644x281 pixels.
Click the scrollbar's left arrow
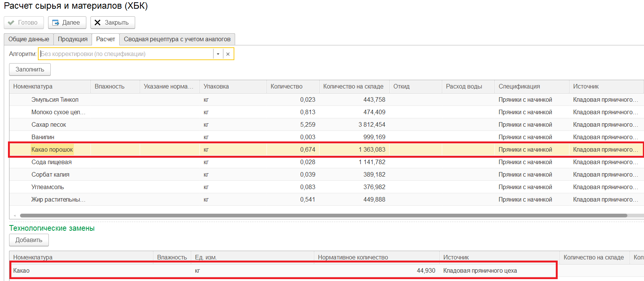click(x=15, y=216)
